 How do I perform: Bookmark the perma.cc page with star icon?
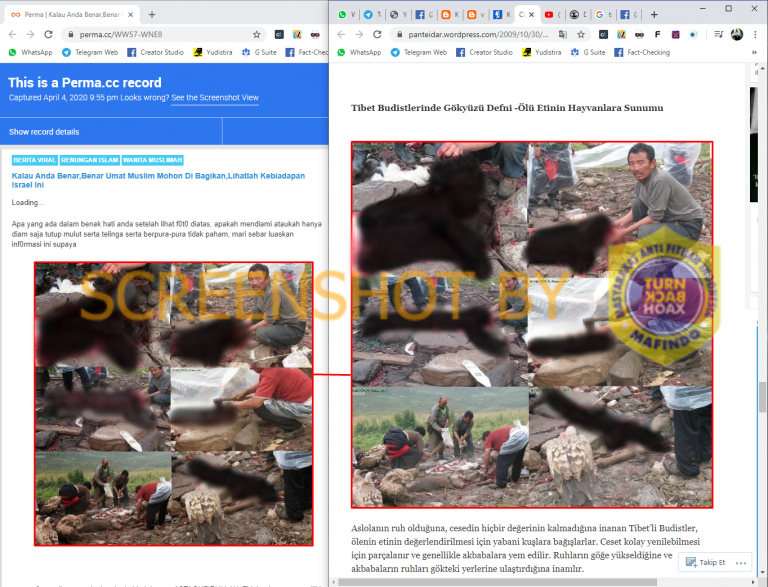[x=257, y=34]
